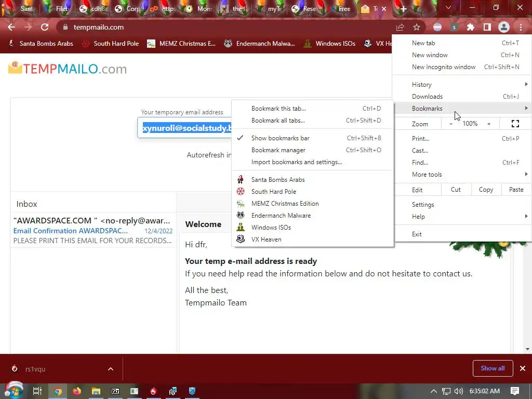
Task: Open the tab search chevron
Action: point(448,7)
